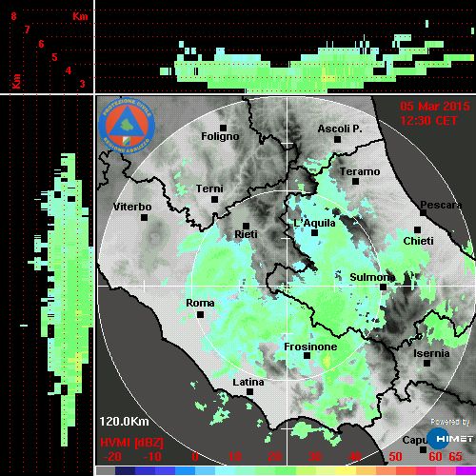Select the L'Aquila city marker square
Screen dimensions: 476x476
[x=314, y=233]
